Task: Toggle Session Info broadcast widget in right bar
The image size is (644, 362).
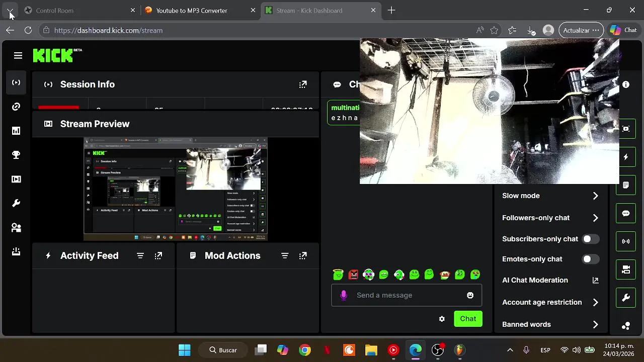Action: [626, 242]
